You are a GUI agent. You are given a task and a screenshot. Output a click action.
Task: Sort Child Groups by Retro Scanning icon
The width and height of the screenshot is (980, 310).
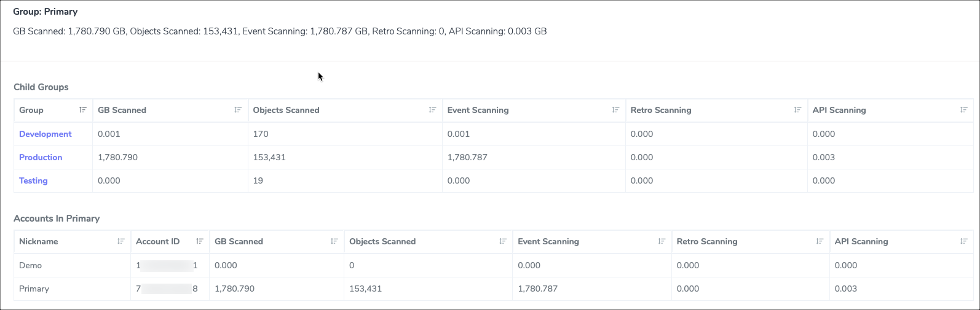click(797, 110)
